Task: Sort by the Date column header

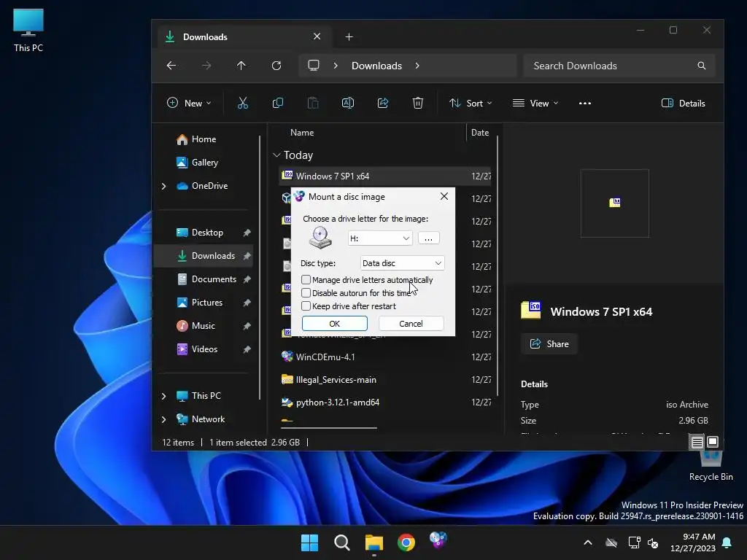Action: 480,133
